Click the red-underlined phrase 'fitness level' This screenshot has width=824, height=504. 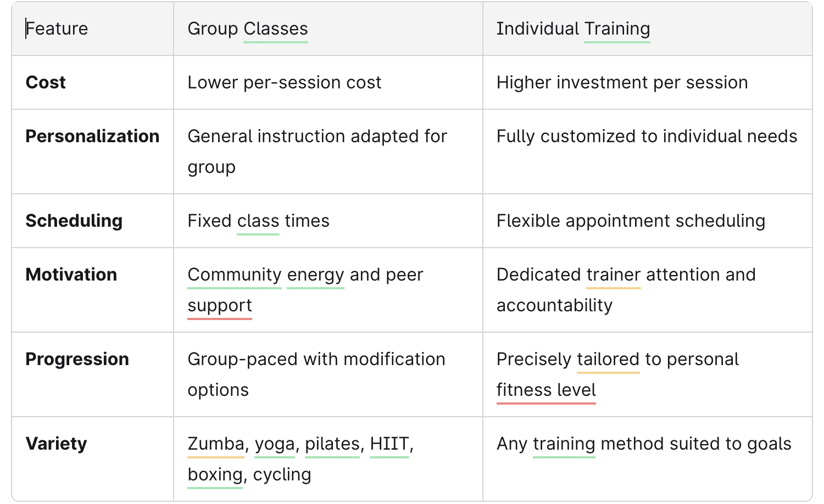pyautogui.click(x=546, y=390)
